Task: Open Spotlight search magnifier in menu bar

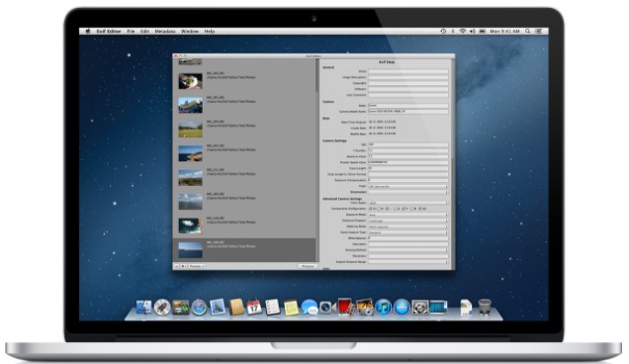Action: pos(528,31)
